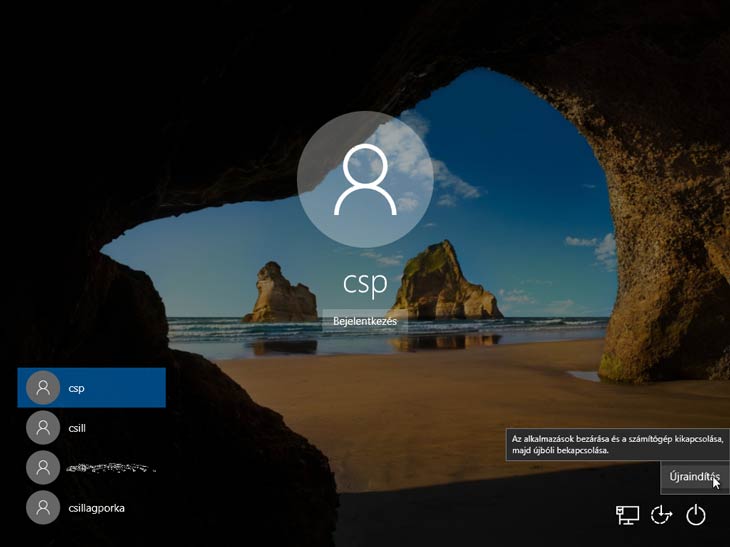Choose Újraindítás from the power menu
The width and height of the screenshot is (730, 547).
pos(694,478)
